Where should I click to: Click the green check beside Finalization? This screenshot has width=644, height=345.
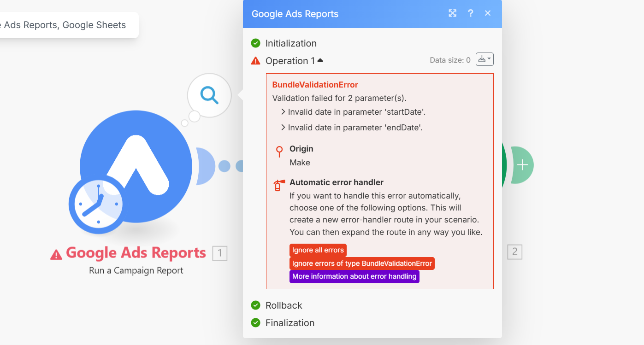point(255,323)
